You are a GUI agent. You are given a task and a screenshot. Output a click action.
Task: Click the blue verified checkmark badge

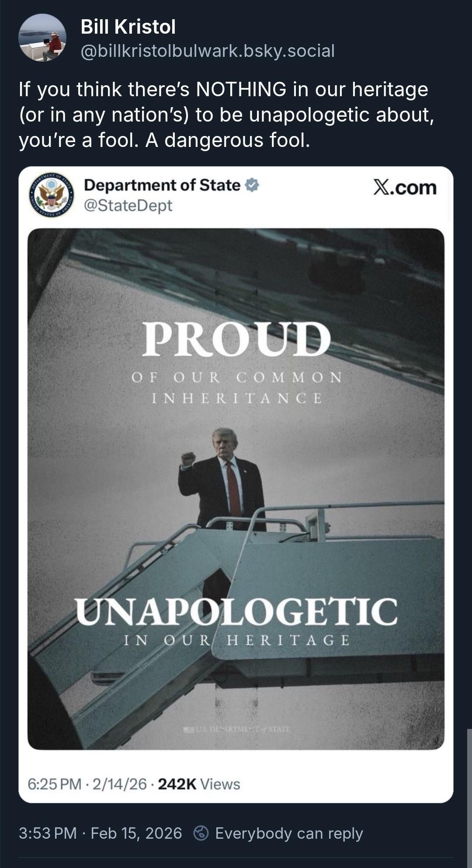point(252,185)
